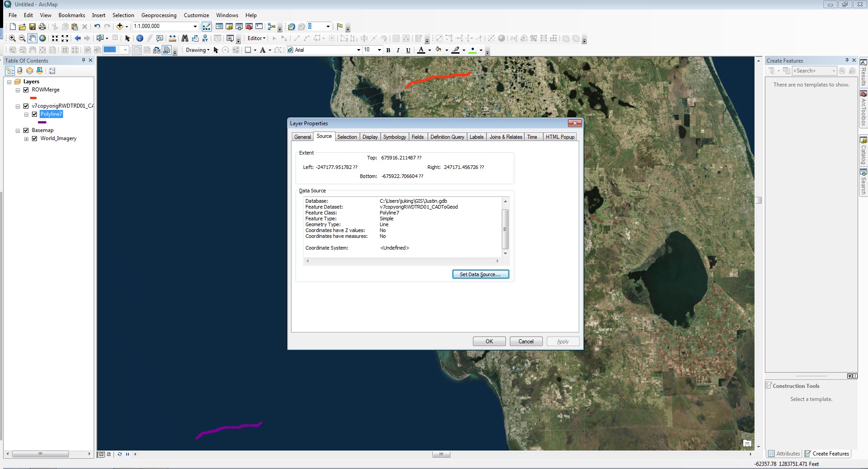Open the ArcToolbox window from toolbar
The width and height of the screenshot is (868, 469).
pyautogui.click(x=249, y=27)
